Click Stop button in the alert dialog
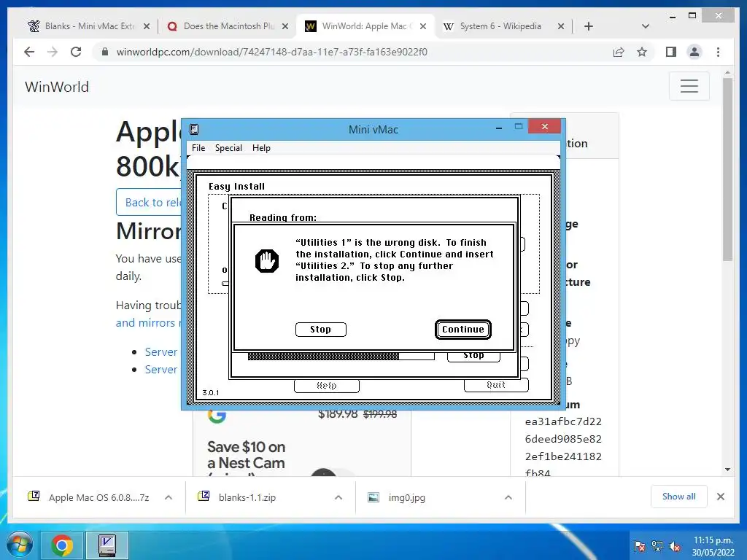 pos(321,330)
